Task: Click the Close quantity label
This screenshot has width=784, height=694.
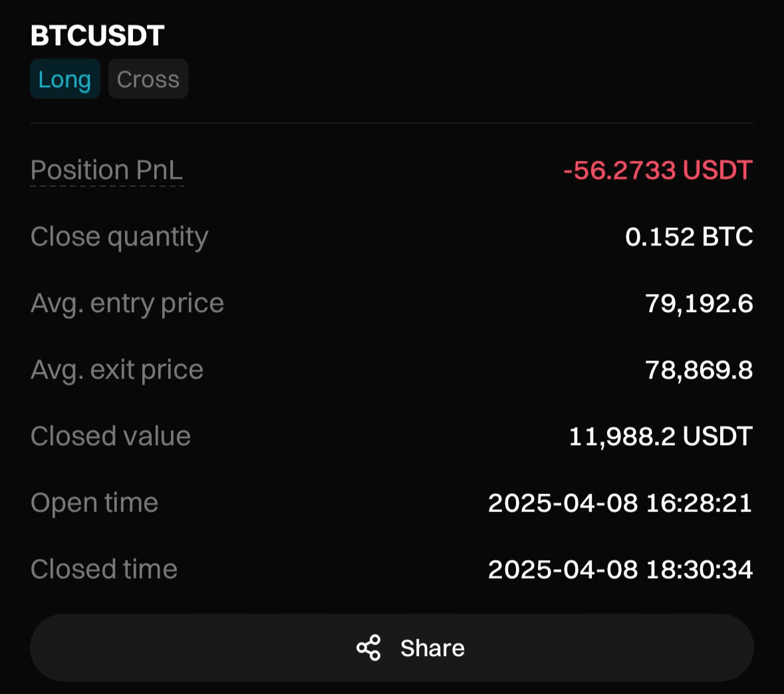Action: click(x=119, y=237)
